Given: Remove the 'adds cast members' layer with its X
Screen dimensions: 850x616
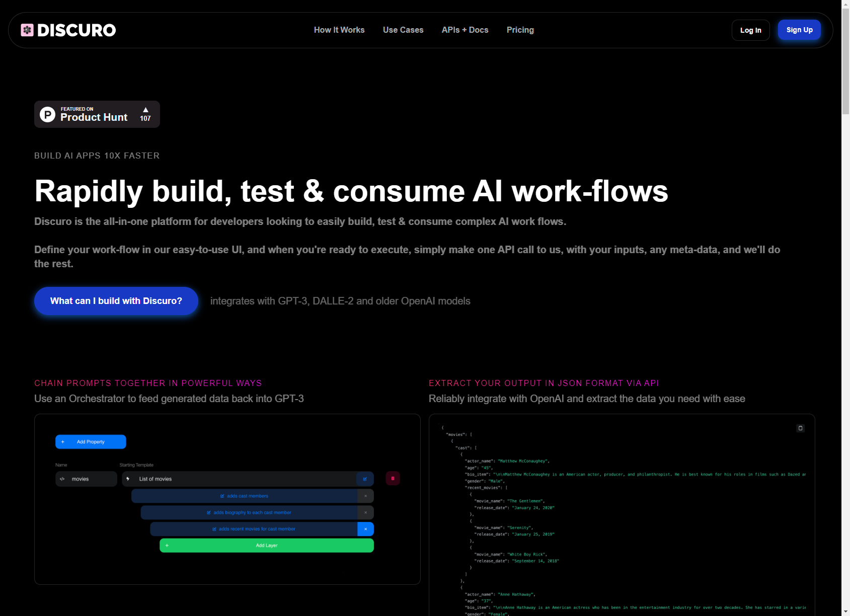Looking at the screenshot, I should click(366, 496).
